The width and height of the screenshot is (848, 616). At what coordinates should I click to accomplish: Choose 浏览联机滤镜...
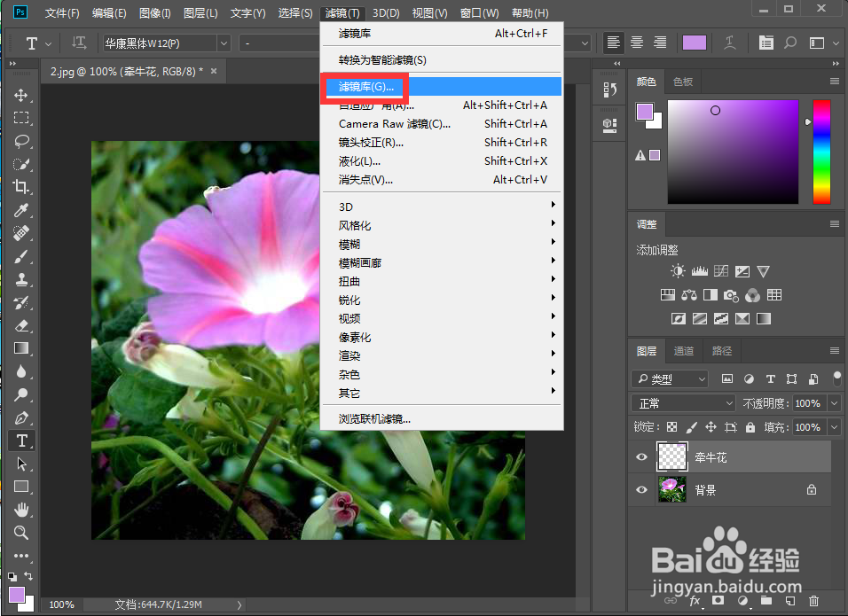point(442,418)
